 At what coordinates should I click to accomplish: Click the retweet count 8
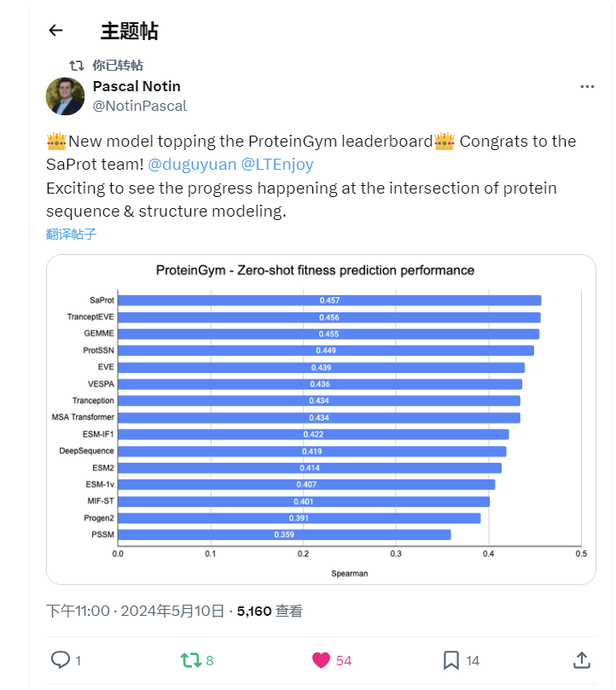(x=210, y=660)
